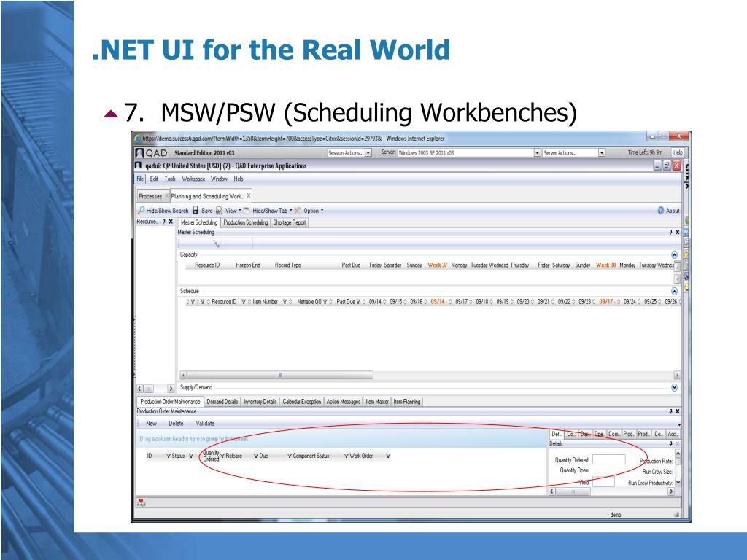
Task: Pin the Resource side panel
Action: pyautogui.click(x=164, y=222)
